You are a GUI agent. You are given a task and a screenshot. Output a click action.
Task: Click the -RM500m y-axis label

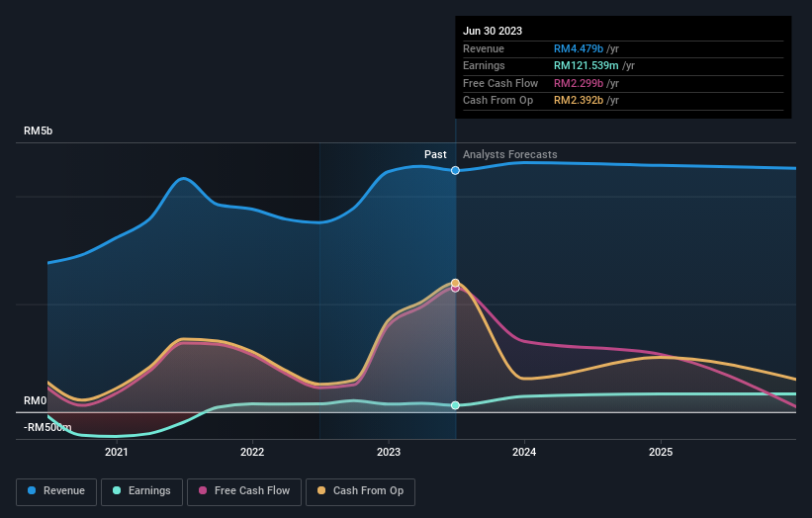pyautogui.click(x=47, y=427)
